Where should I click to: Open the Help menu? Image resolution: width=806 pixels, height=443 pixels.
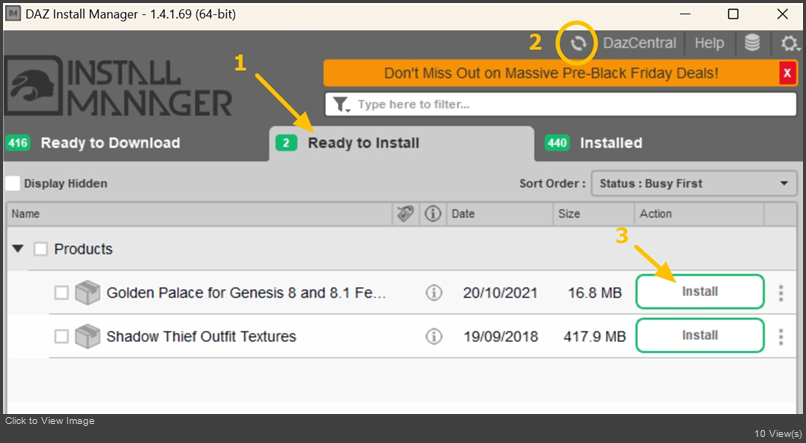(709, 43)
